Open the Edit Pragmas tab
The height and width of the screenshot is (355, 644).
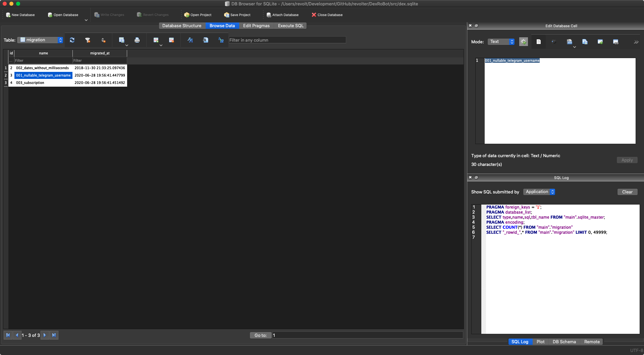click(256, 26)
